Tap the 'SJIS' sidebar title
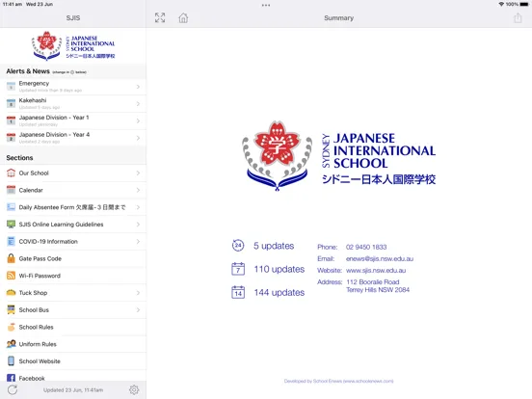This screenshot has height=399, width=532. coord(73,18)
